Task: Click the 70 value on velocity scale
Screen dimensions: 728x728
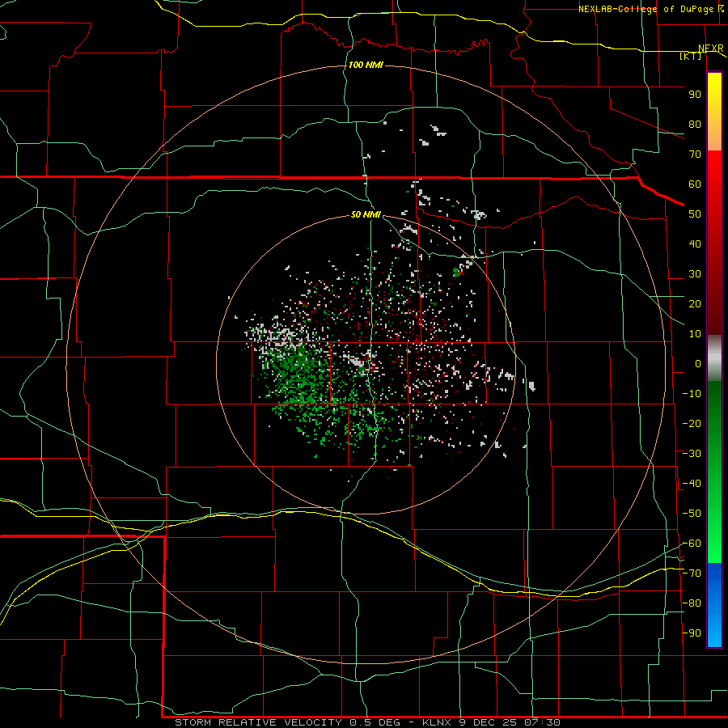Action: pyautogui.click(x=695, y=154)
